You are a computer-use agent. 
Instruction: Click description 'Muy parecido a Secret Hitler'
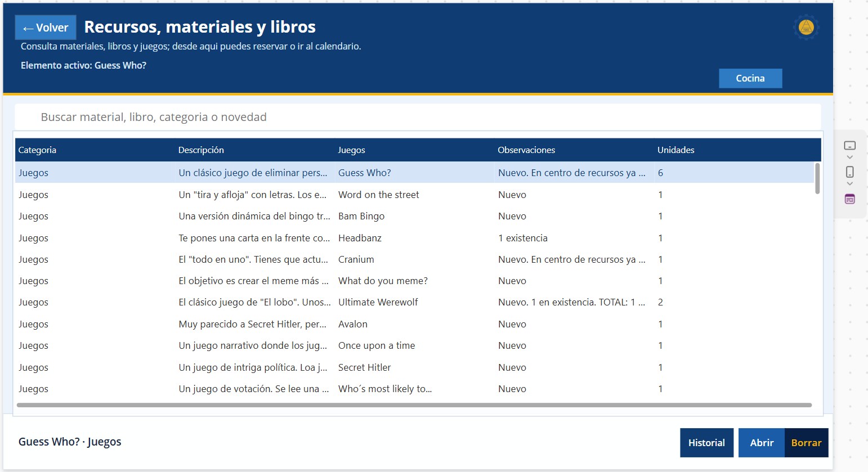(x=253, y=324)
